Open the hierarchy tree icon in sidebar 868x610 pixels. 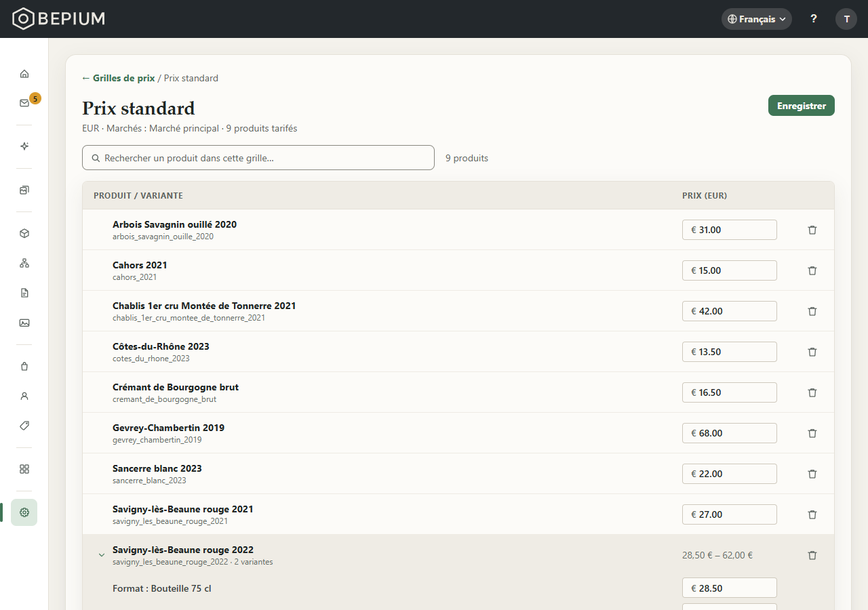click(x=24, y=263)
